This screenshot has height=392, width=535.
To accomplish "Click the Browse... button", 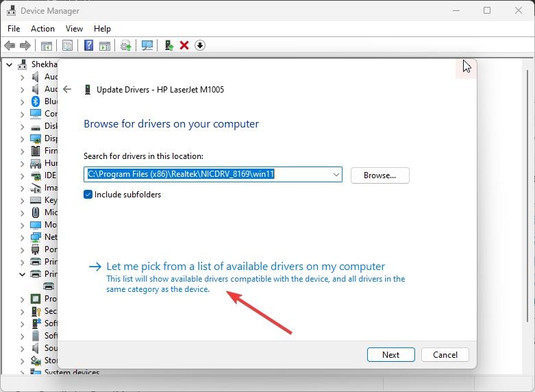I will point(380,175).
